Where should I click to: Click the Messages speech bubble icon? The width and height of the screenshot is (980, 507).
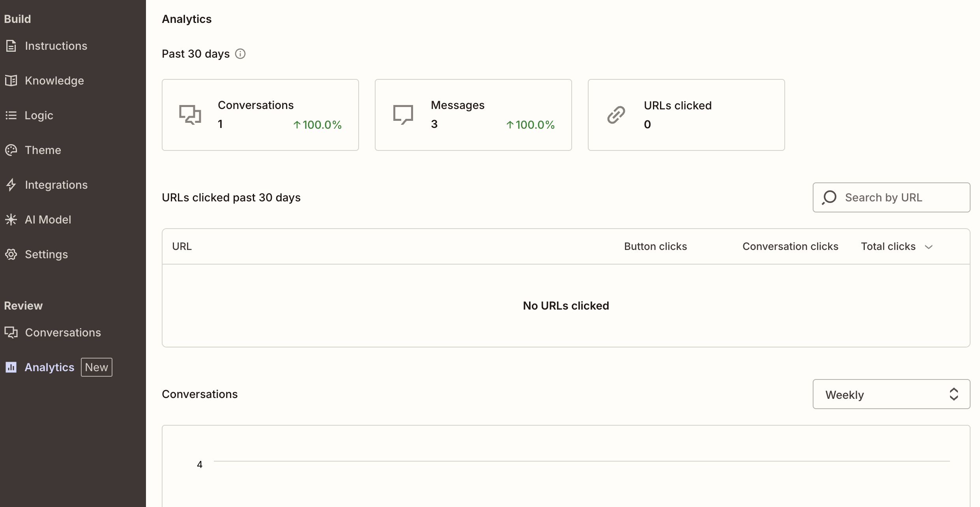coord(403,115)
